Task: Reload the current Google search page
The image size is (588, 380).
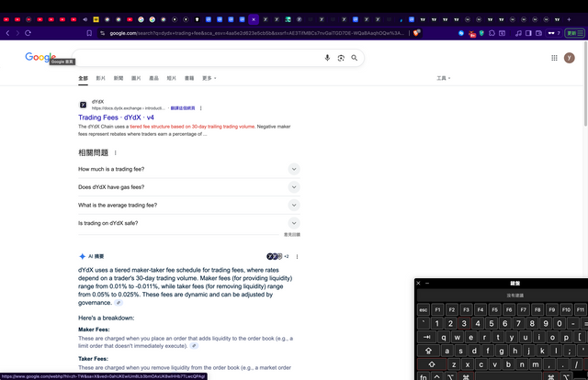Action: tap(28, 33)
